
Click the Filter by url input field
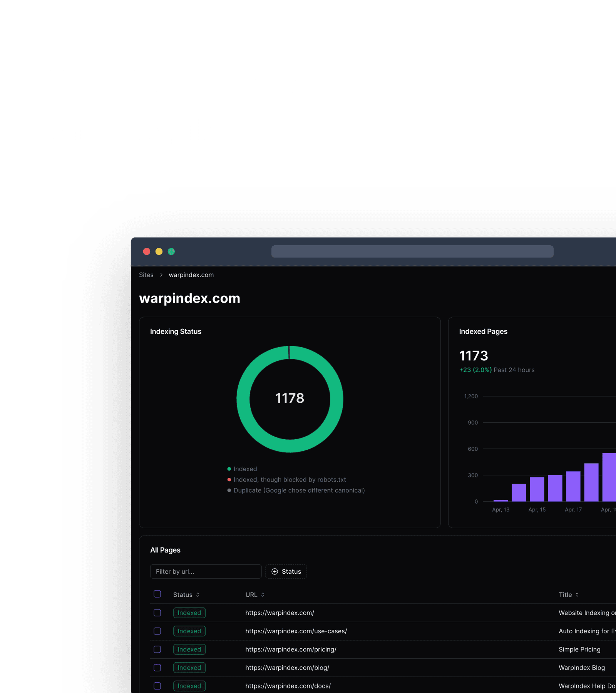(x=206, y=571)
